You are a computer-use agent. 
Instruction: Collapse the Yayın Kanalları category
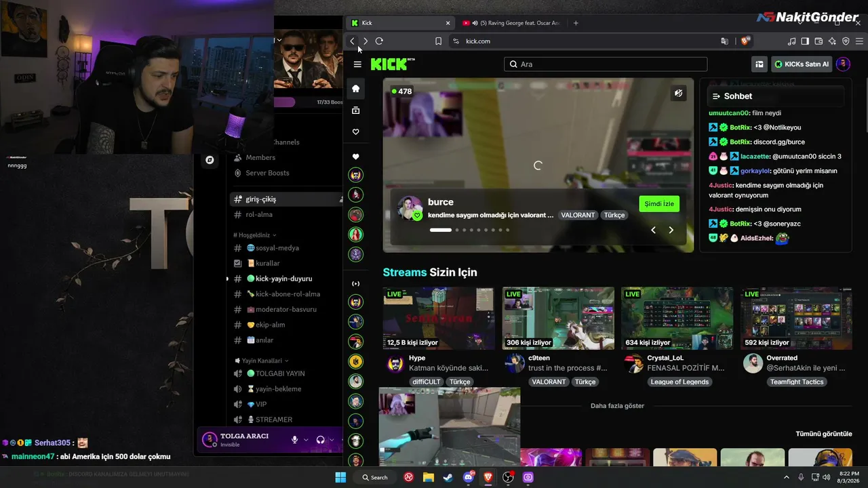coord(262,361)
